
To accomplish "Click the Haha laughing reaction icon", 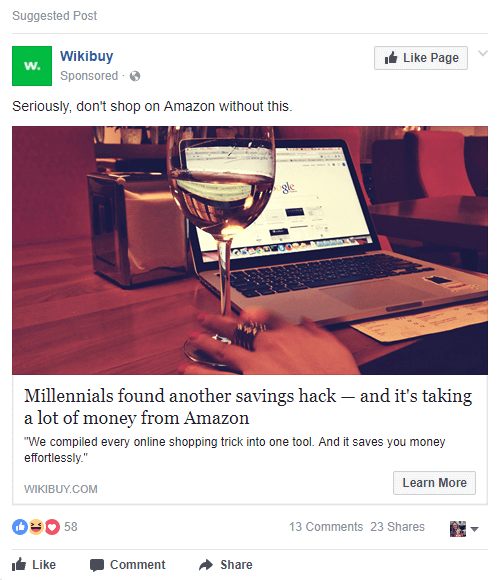I will 36,527.
